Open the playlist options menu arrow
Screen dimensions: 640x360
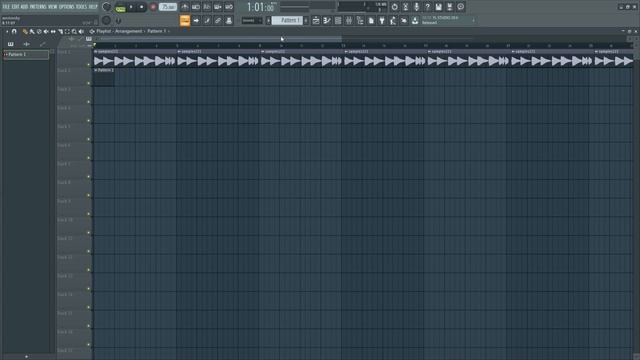[7, 31]
